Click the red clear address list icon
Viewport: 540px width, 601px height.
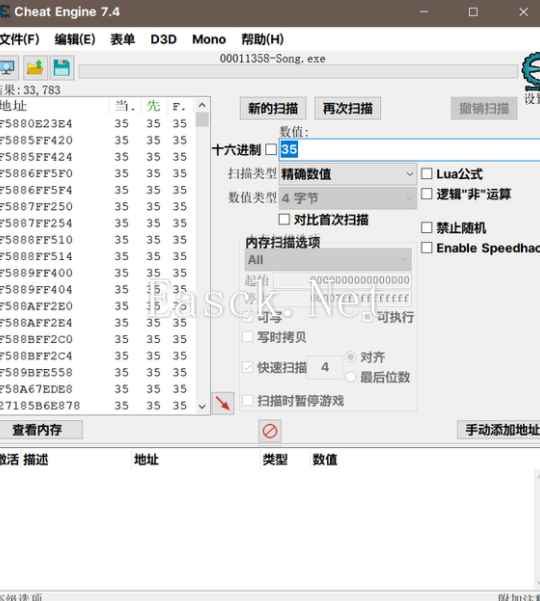[x=270, y=431]
